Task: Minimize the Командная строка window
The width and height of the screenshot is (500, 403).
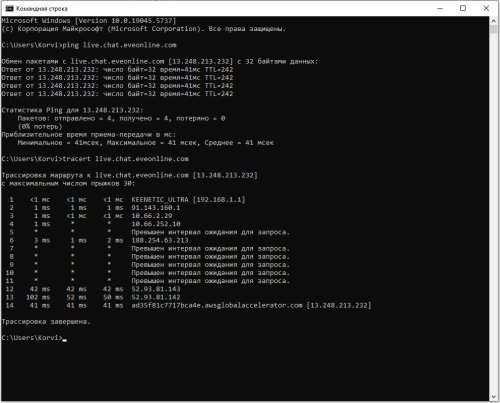Action: 440,8
